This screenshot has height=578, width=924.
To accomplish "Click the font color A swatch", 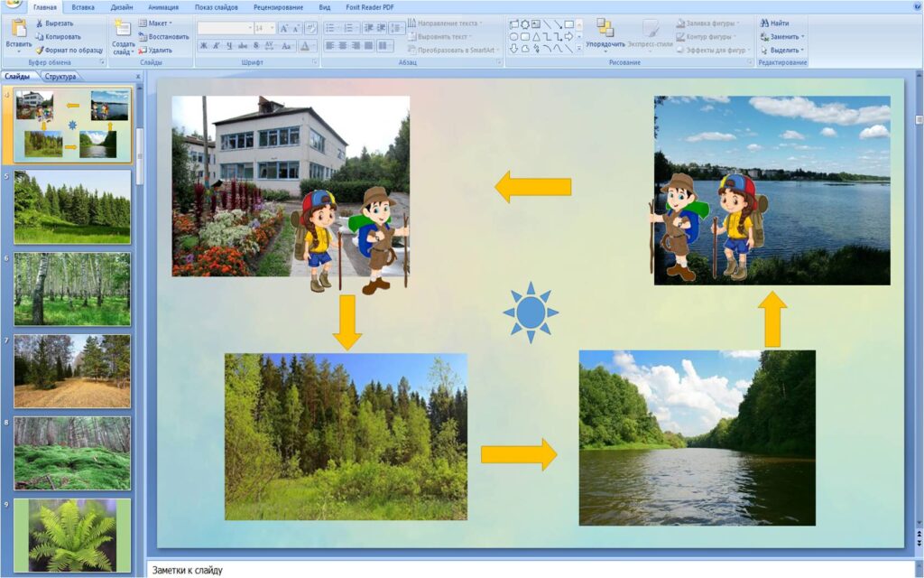I will (x=305, y=45).
